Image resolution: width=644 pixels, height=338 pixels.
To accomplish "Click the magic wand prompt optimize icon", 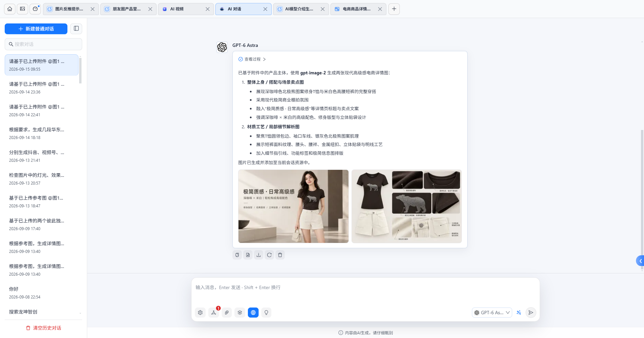I will (x=519, y=313).
